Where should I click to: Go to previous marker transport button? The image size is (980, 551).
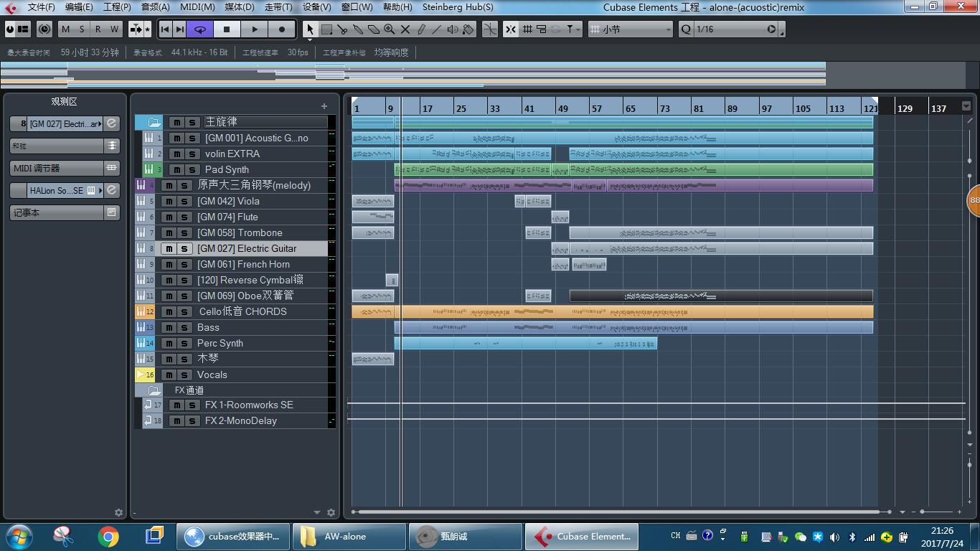tap(165, 29)
